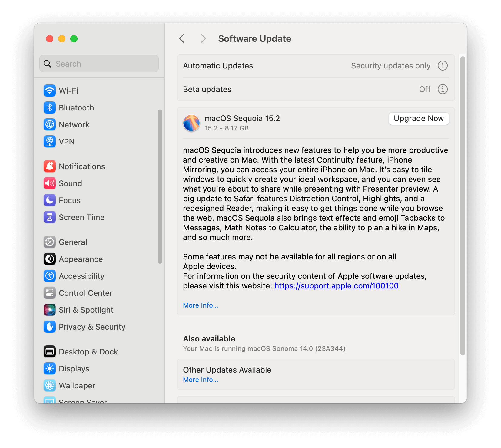
Task: Click More Info under Other Updates Available
Action: click(201, 380)
